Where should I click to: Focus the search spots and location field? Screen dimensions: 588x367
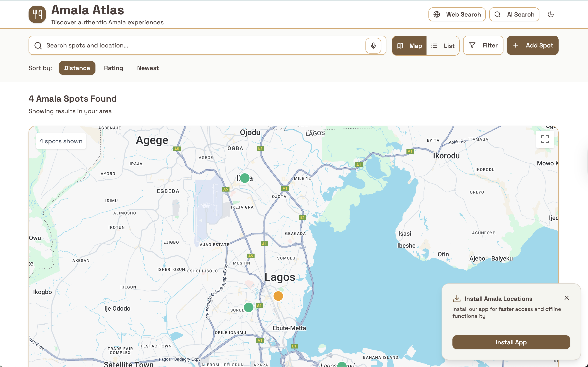tap(199, 45)
